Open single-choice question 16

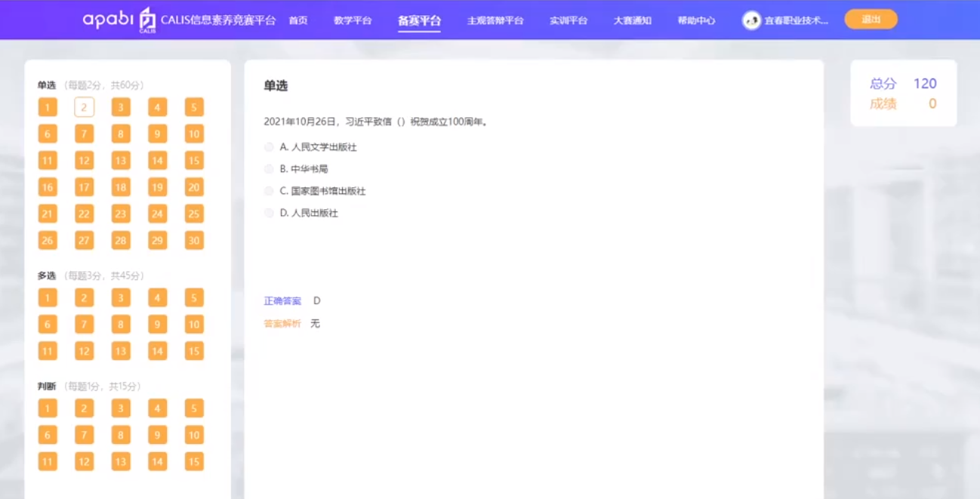point(48,187)
